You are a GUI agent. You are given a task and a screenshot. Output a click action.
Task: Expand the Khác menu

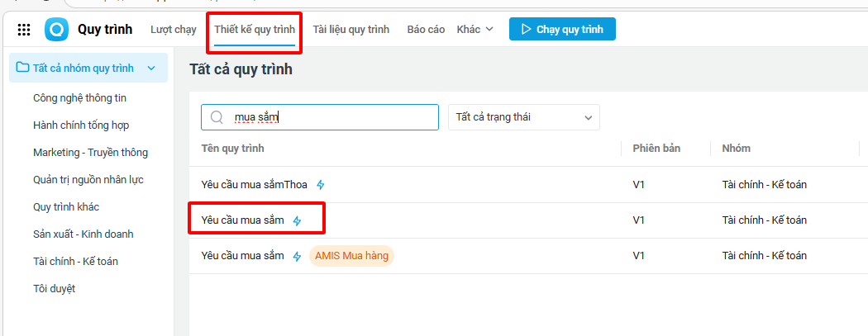point(475,30)
